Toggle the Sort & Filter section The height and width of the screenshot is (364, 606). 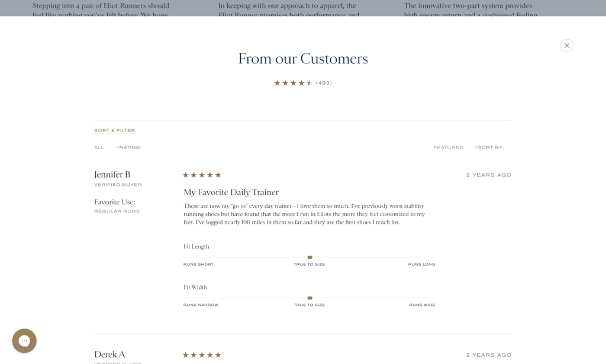coord(115,130)
